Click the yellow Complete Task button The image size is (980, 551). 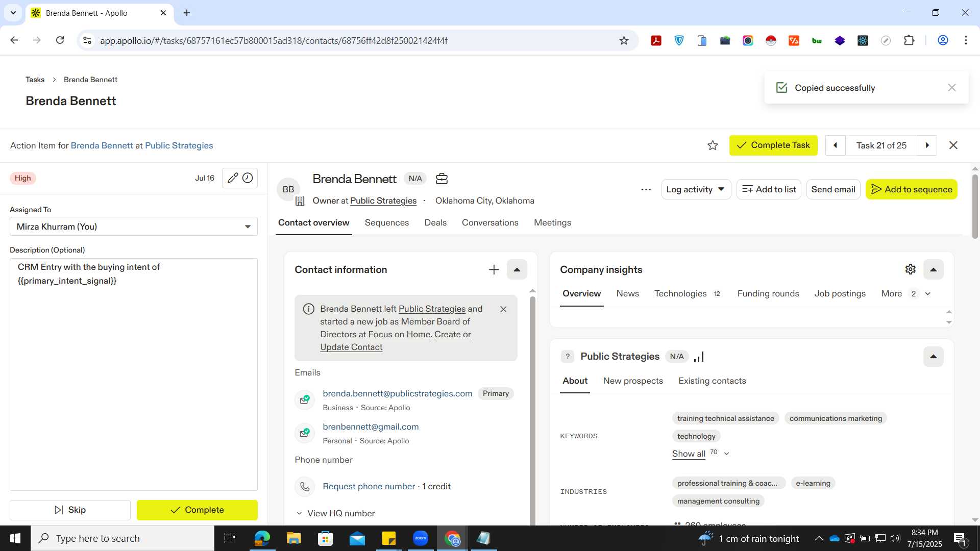773,145
